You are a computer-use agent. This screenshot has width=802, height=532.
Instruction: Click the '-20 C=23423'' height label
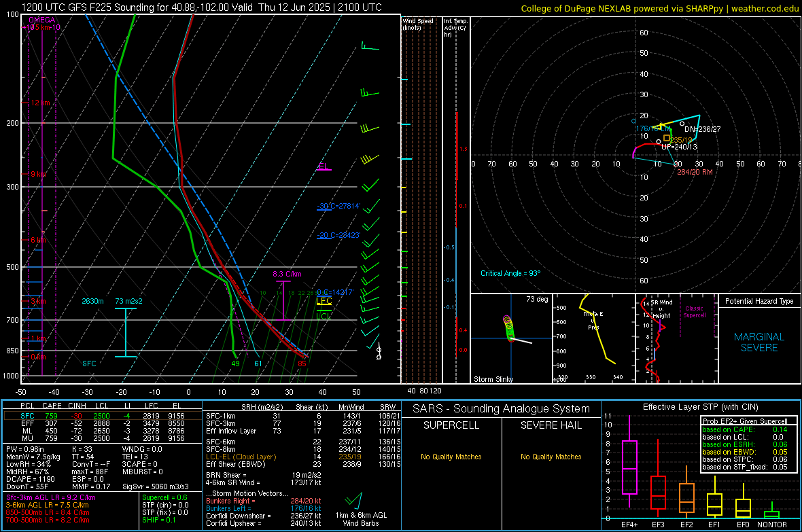(338, 235)
